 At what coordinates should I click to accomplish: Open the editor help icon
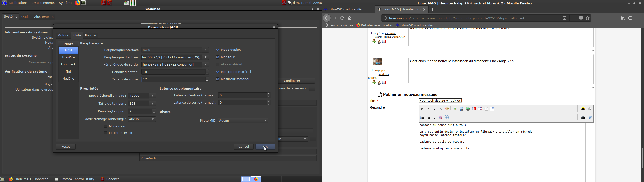tap(590, 117)
